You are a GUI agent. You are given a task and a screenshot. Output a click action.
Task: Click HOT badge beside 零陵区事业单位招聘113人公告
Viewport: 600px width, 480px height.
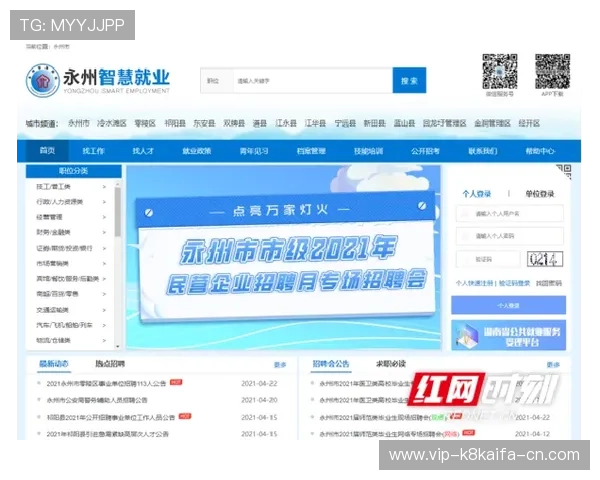(176, 382)
